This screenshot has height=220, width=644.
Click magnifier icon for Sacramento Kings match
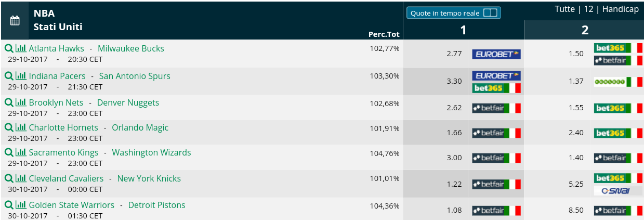pos(9,152)
